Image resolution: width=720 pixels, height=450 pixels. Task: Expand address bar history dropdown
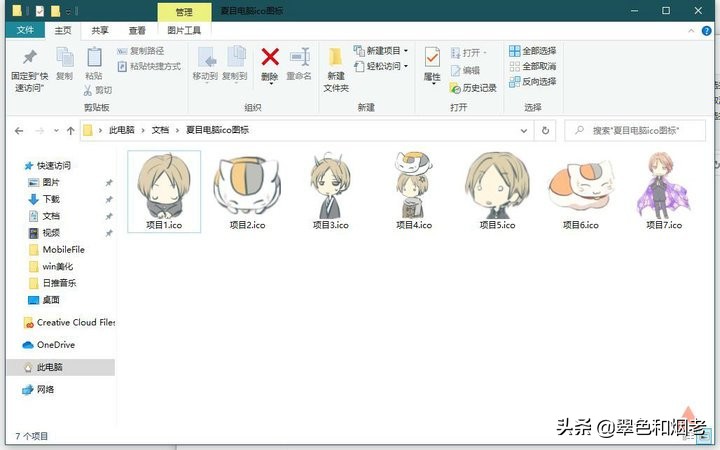(523, 131)
